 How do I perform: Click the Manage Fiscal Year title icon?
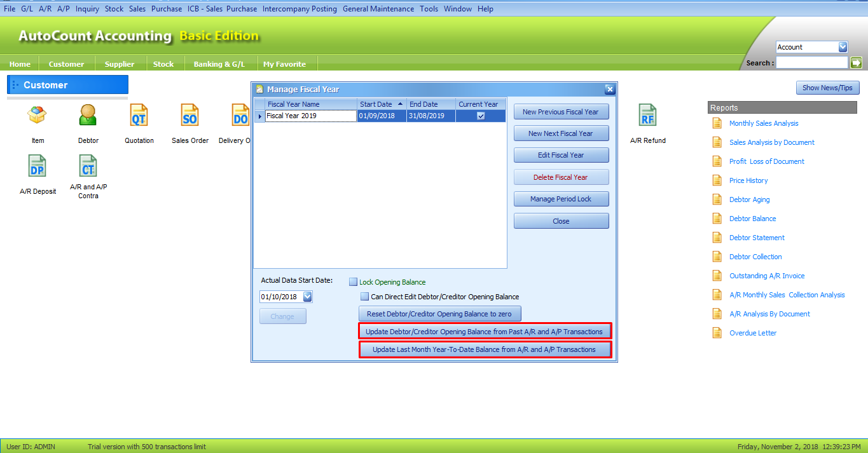coord(259,89)
